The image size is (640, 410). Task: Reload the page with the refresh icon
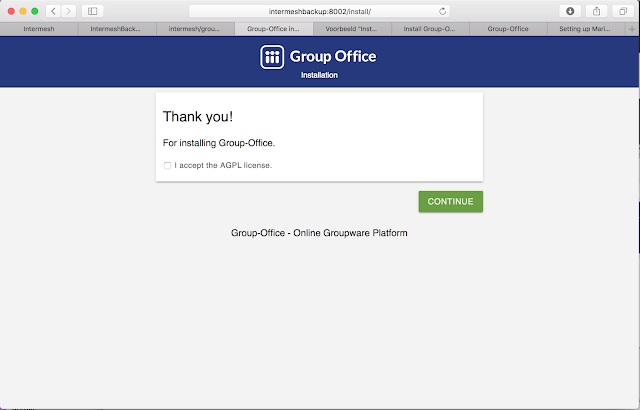coord(443,11)
